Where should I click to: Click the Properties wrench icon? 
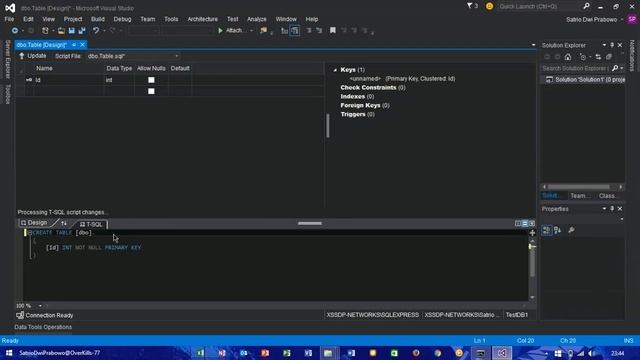(571, 230)
